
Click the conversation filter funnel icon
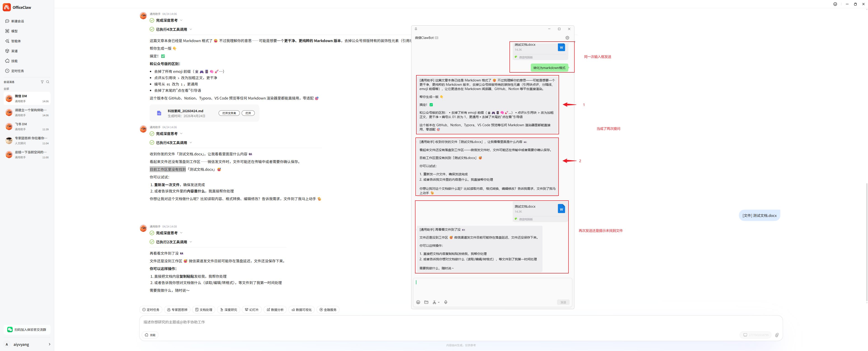42,82
